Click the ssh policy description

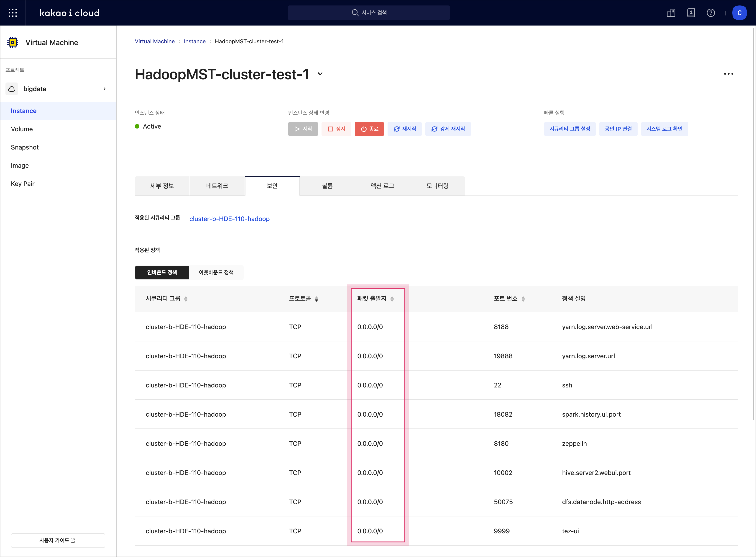(x=567, y=385)
